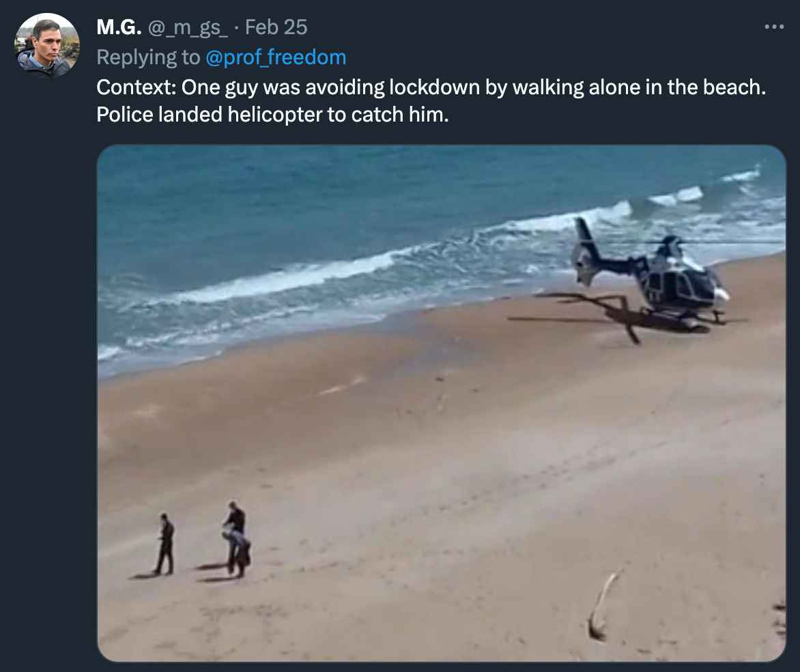The height and width of the screenshot is (672, 800).
Task: Click the line 'Police landed helicopter to catch him'
Action: [272, 114]
